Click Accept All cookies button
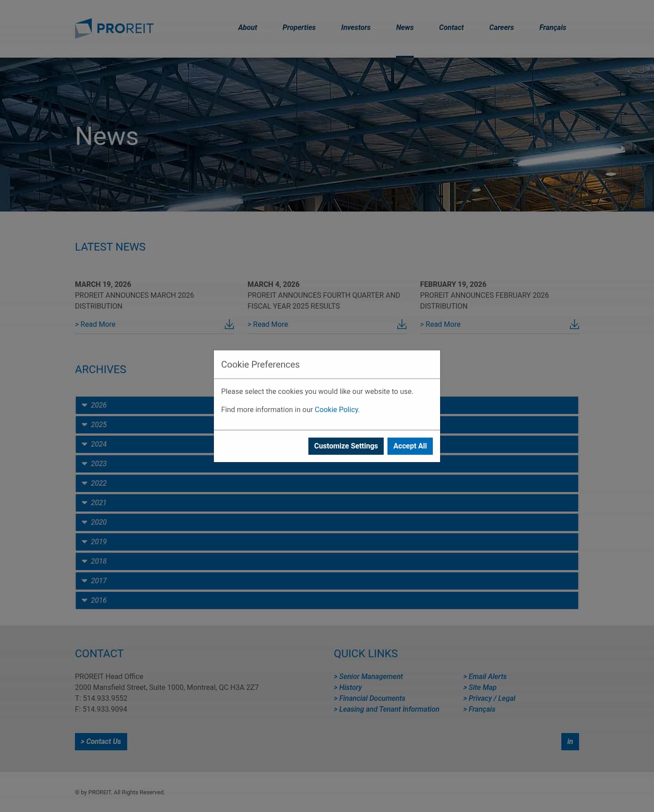 coord(410,446)
